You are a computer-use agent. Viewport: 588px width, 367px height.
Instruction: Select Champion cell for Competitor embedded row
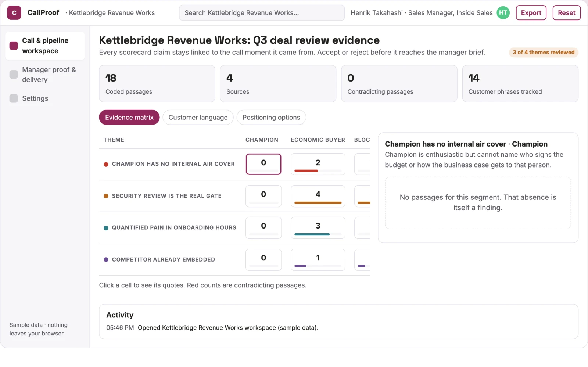263,260
